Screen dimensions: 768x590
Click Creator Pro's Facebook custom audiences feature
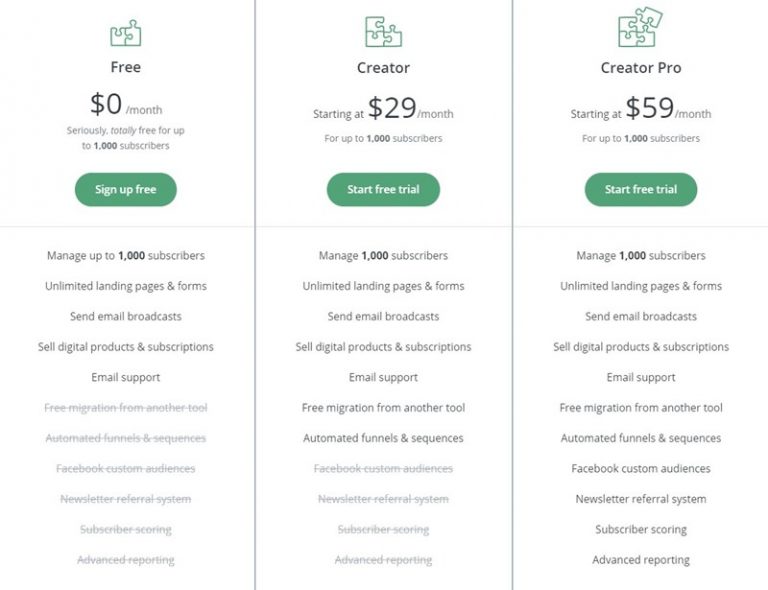[641, 469]
